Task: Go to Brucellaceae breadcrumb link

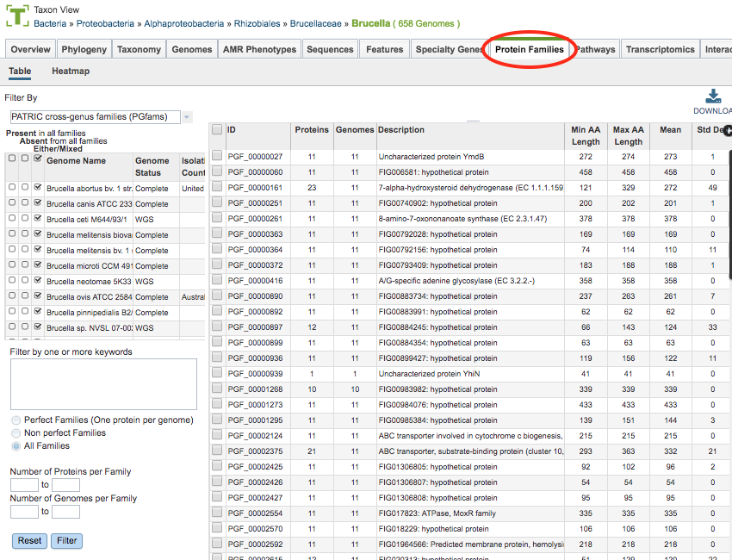Action: pyautogui.click(x=315, y=23)
